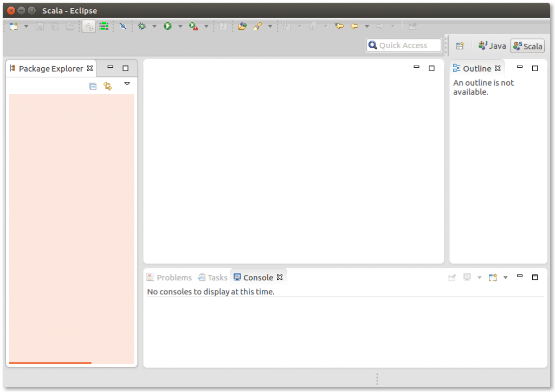The image size is (555, 392).
Task: Click the New wizard icon
Action: 14,26
